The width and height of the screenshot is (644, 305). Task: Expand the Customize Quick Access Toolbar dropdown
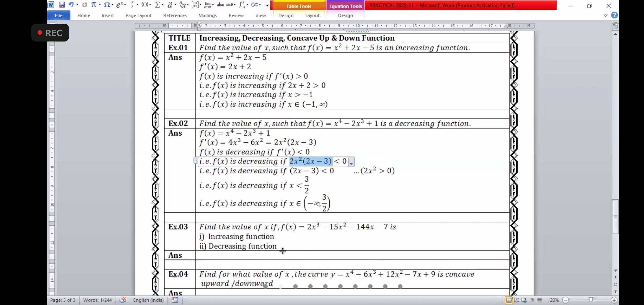[267, 5]
